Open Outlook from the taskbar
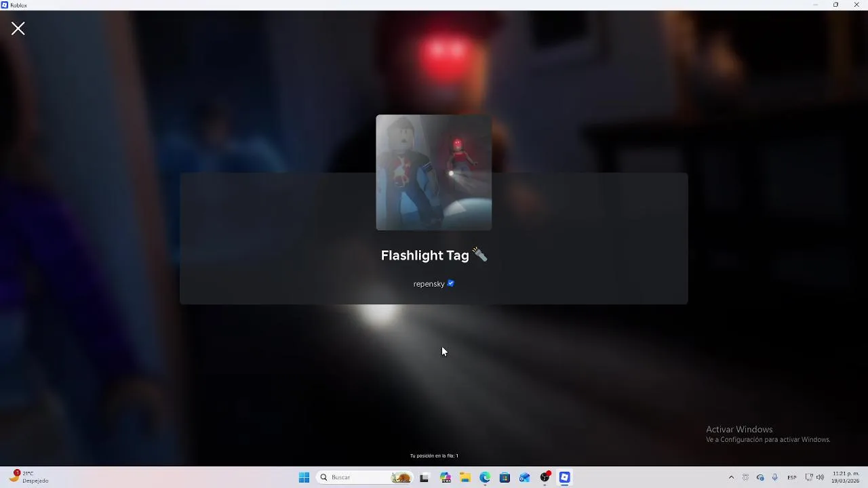Screen dimensions: 868x488 pos(524,477)
